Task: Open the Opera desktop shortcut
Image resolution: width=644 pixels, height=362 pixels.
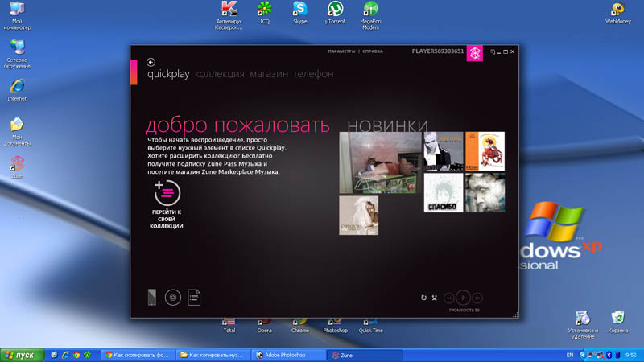Action: 265,327
